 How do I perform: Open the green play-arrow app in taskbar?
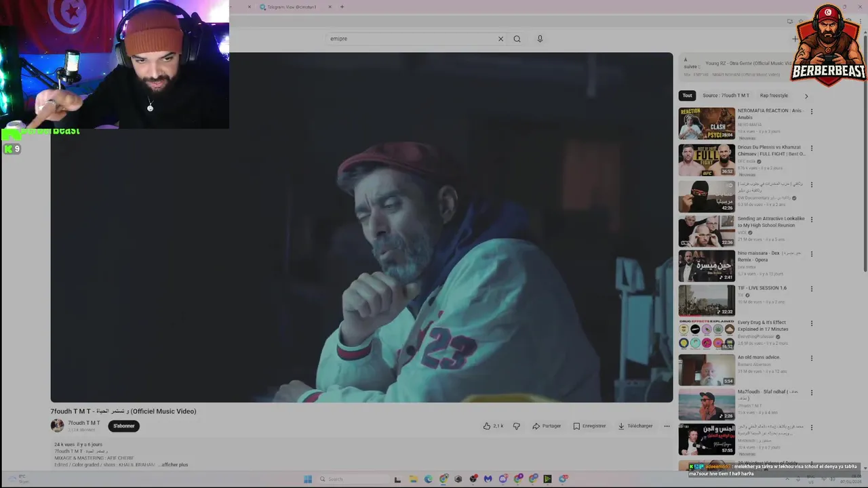click(x=548, y=479)
